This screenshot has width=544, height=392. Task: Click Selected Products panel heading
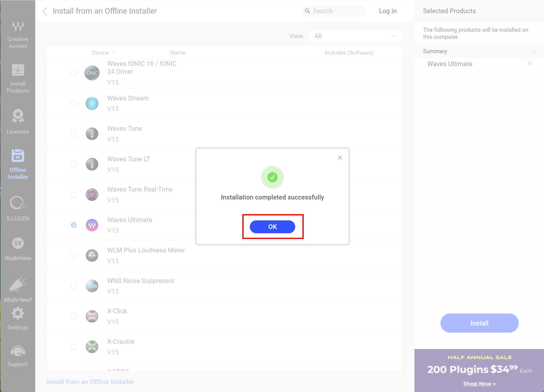(449, 11)
